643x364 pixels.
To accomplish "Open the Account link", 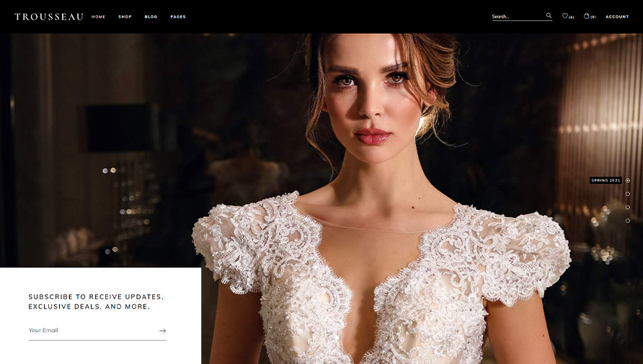I will click(617, 17).
